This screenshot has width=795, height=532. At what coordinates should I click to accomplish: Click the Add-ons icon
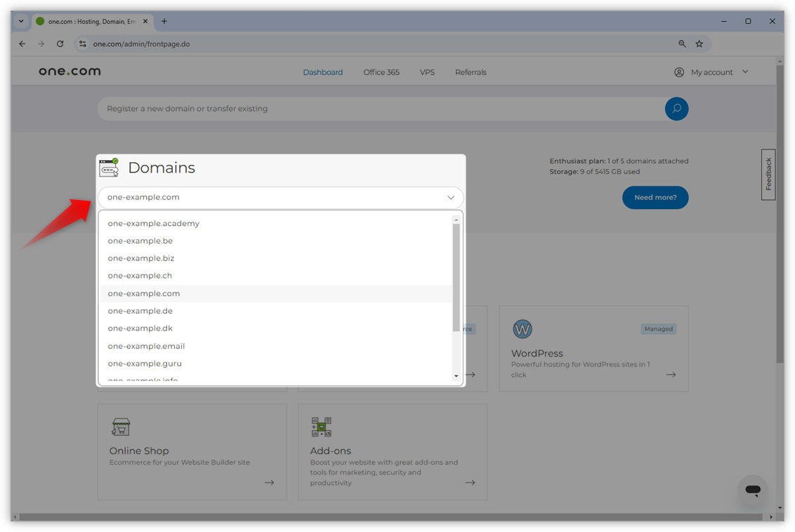coord(320,426)
